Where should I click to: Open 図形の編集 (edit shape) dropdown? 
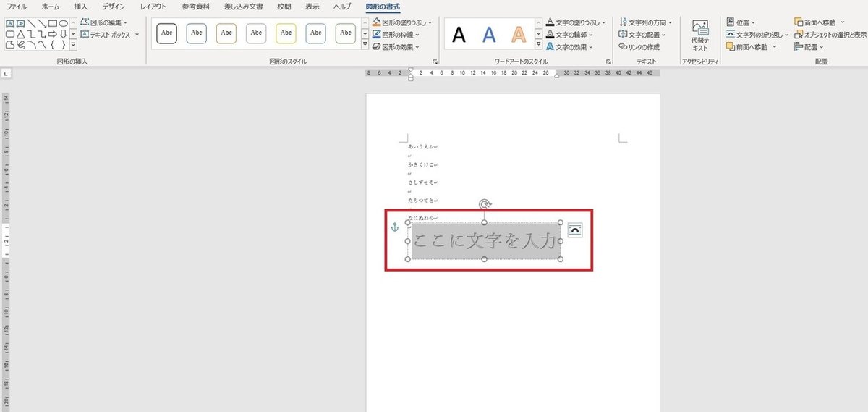(x=104, y=22)
